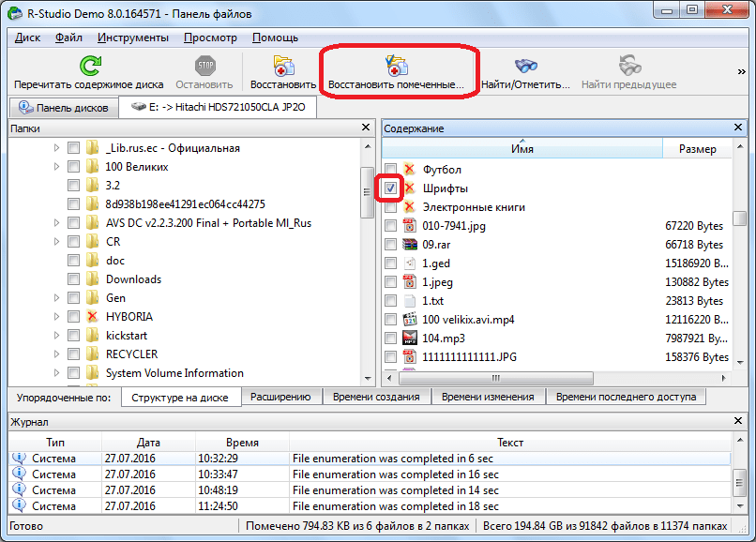Click the 104.mp3 file icon

click(409, 339)
